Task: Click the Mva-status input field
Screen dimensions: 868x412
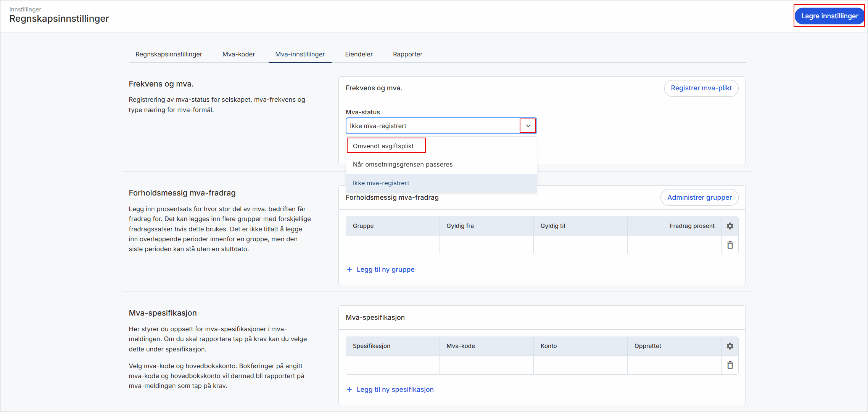Action: 431,126
